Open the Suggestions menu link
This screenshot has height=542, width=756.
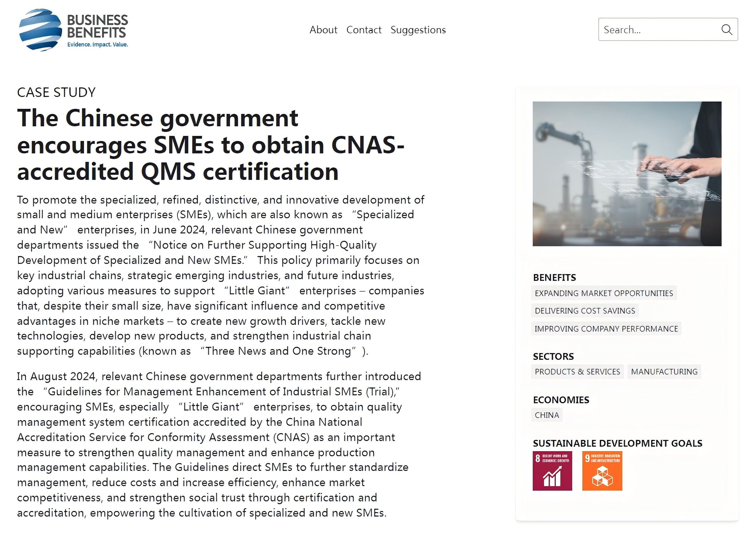(418, 30)
